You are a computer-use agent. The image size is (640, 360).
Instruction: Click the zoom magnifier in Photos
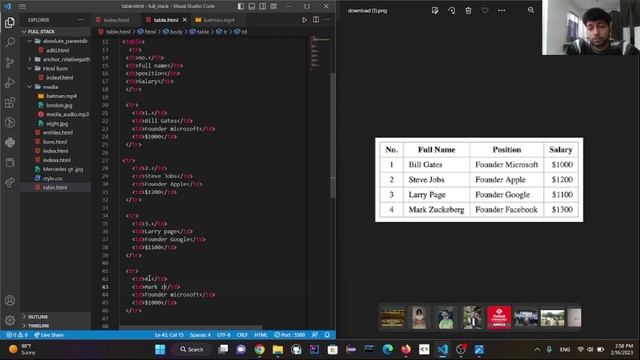point(531,10)
